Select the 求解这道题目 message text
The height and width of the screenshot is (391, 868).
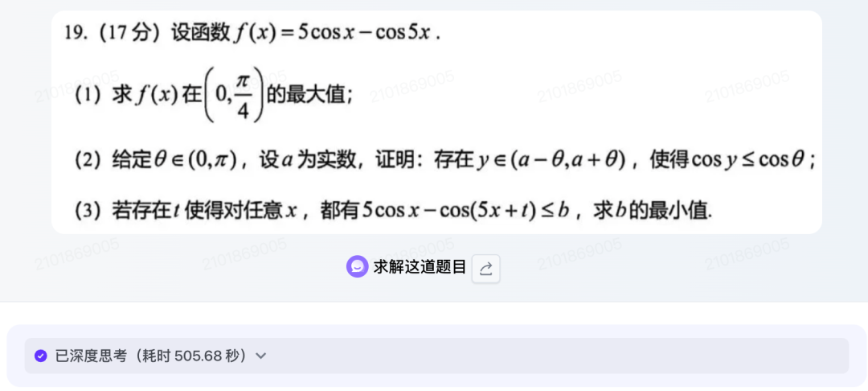(419, 267)
